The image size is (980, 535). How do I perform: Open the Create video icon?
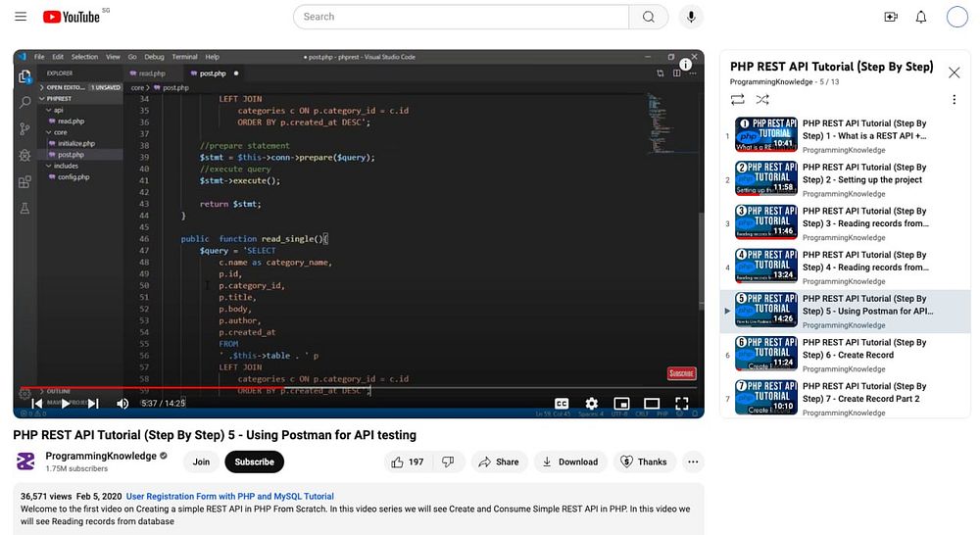[x=891, y=17]
